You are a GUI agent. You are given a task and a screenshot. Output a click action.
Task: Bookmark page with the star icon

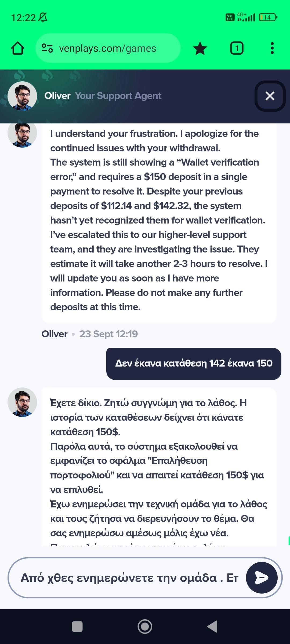point(200,49)
